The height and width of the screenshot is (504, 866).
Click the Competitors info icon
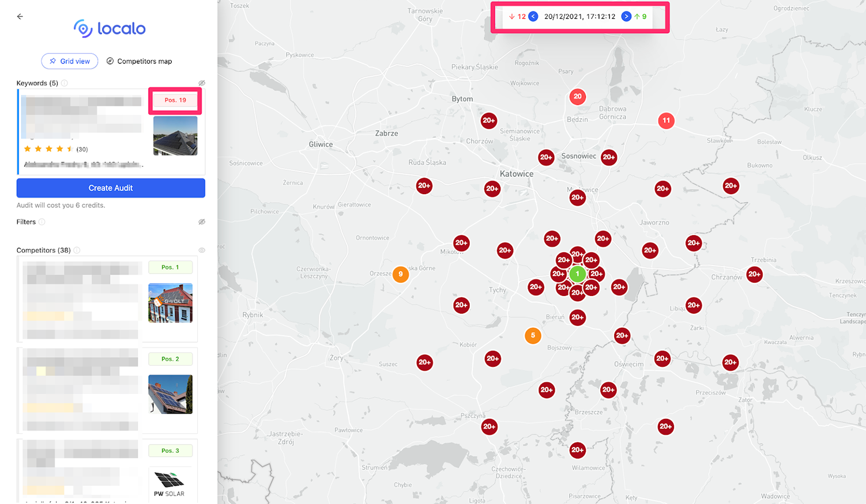77,250
